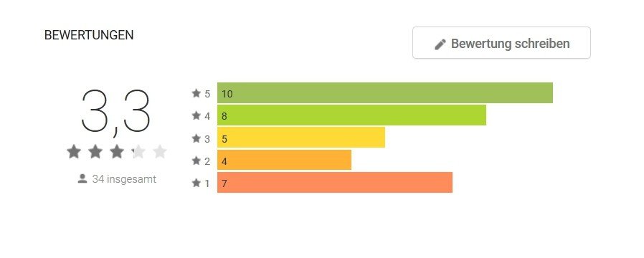This screenshot has height=258, width=644.
Task: Click the star icon beside label 2
Action: [196, 161]
